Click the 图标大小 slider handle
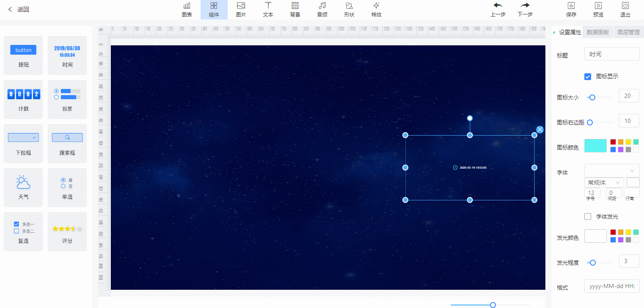644x308 pixels. pos(592,97)
